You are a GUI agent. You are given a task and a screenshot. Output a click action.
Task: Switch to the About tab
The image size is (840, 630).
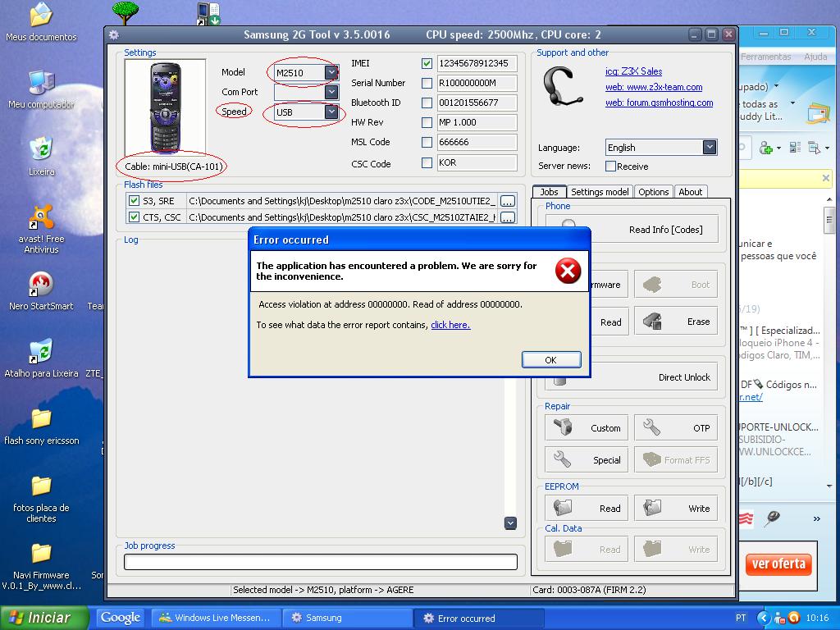point(691,192)
